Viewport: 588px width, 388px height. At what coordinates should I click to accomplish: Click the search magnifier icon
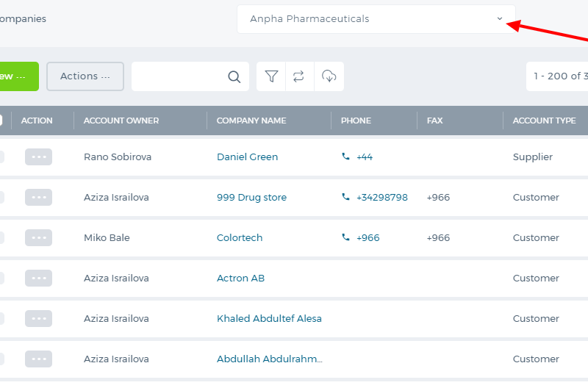(234, 77)
